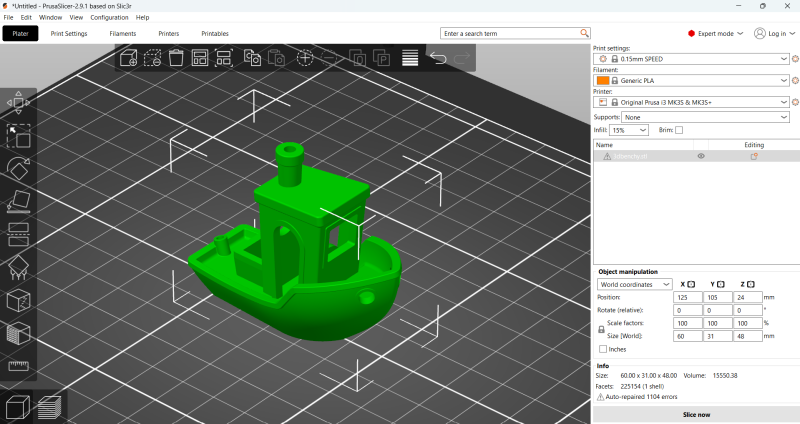The image size is (800, 424).
Task: Edit the printer preset gear icon
Action: coord(795,102)
